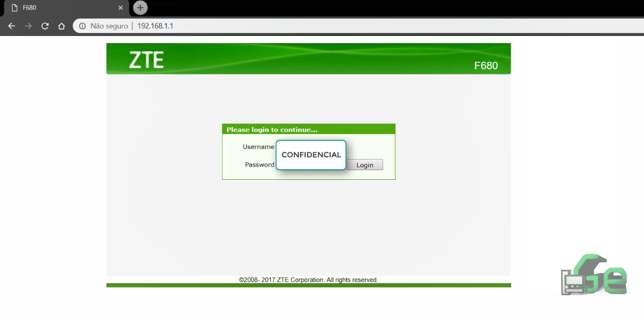Click the ZTE logo in header
This screenshot has height=314, width=644.
147,60
